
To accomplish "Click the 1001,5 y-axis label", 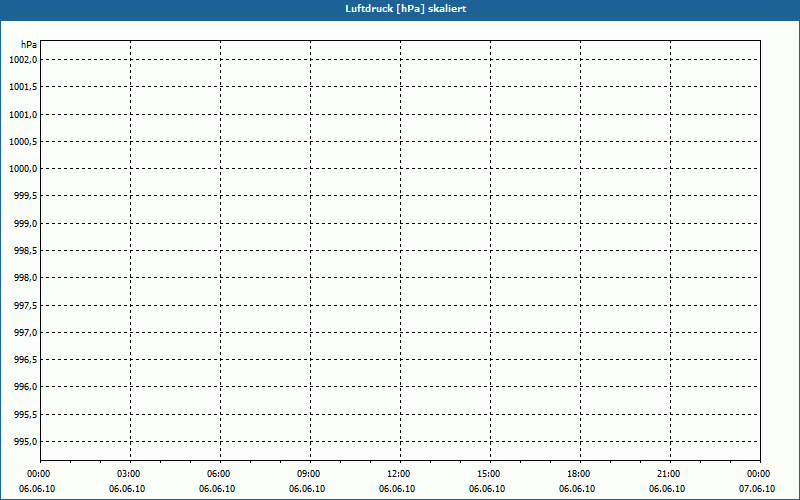I will (22, 87).
